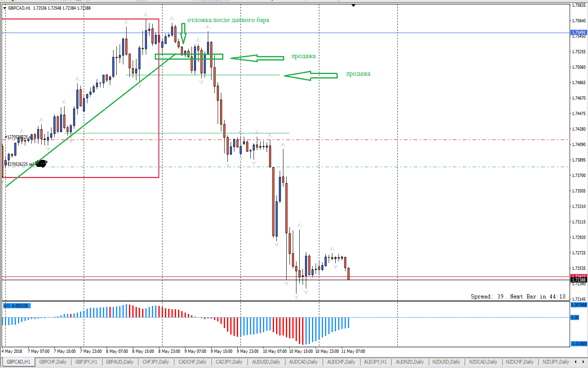Click the '8 May 07:00' time axis label

117,351
